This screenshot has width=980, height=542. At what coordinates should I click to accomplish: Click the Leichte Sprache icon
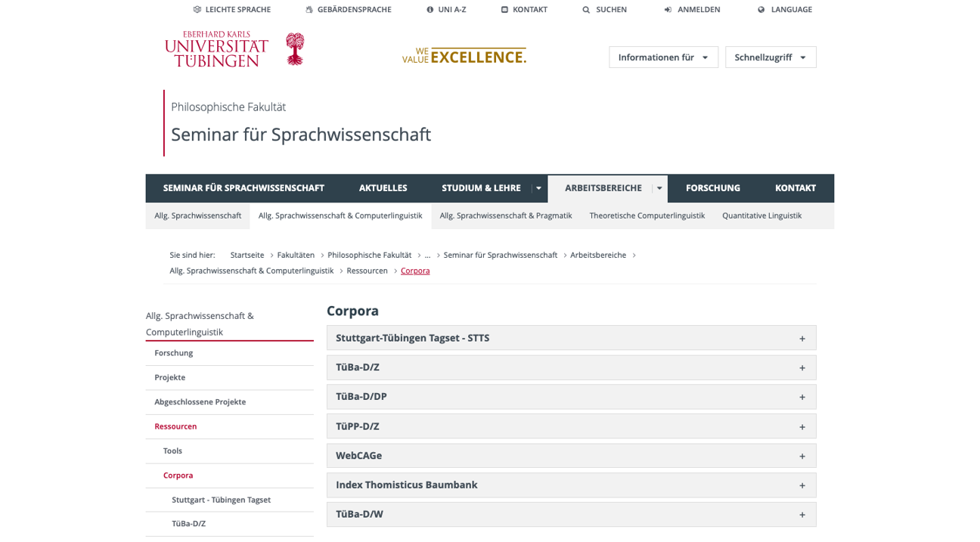tap(197, 10)
